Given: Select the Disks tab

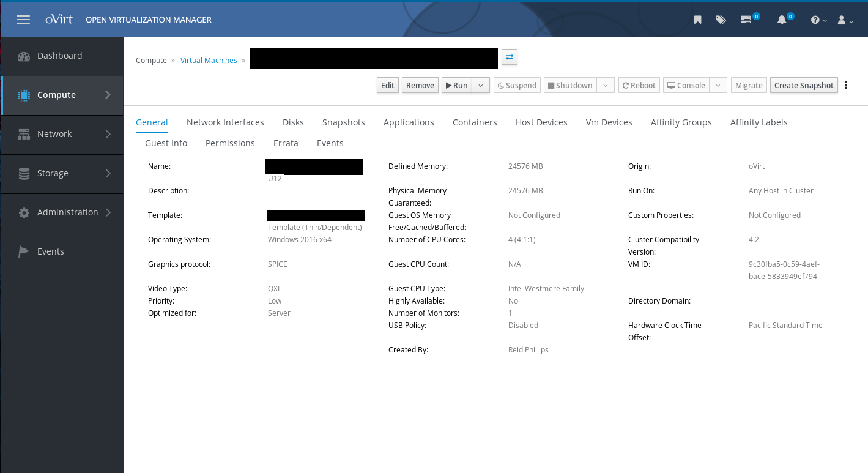Looking at the screenshot, I should coord(293,122).
